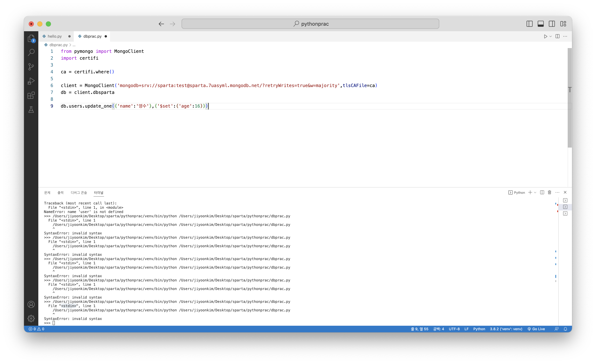Switch to the hello.py tab
Screen dimensions: 596x364
click(55, 36)
